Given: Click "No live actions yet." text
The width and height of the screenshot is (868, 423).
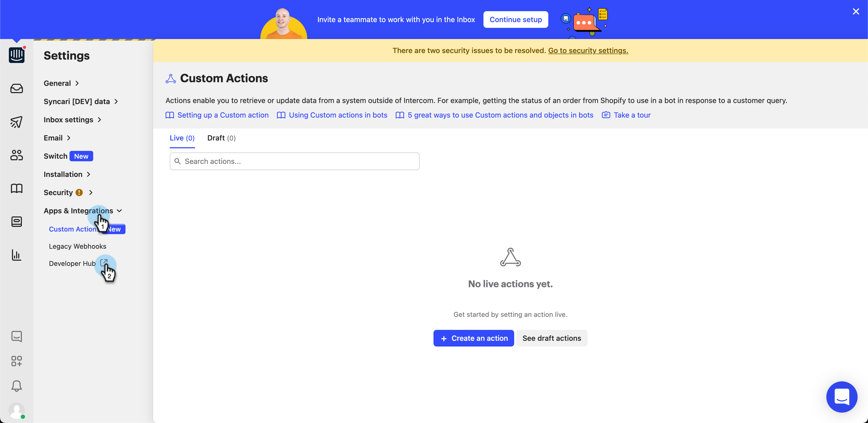Looking at the screenshot, I should click(511, 284).
